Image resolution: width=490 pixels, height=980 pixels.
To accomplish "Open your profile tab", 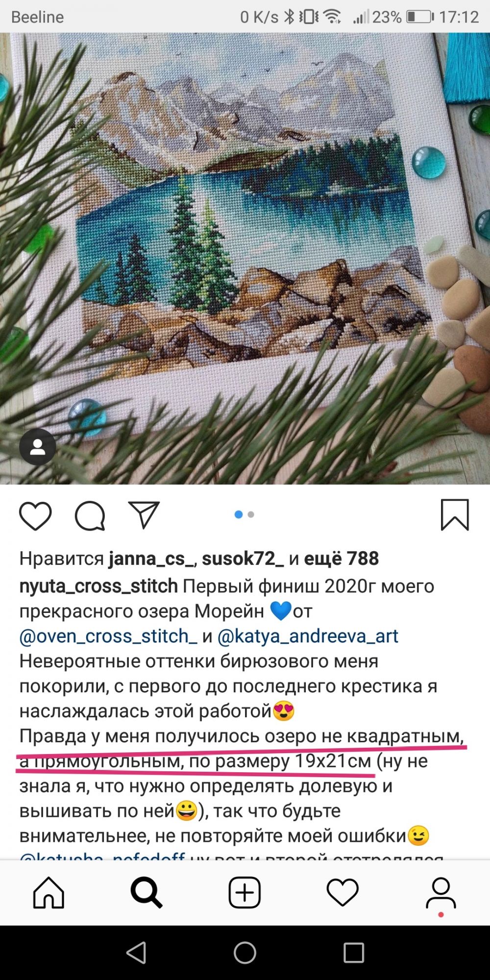I will (x=441, y=893).
